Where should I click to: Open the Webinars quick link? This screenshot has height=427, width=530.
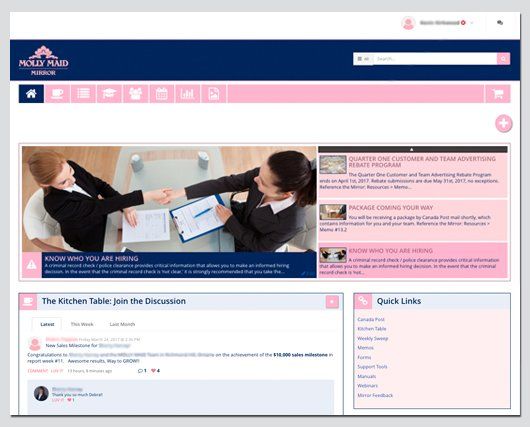click(368, 386)
